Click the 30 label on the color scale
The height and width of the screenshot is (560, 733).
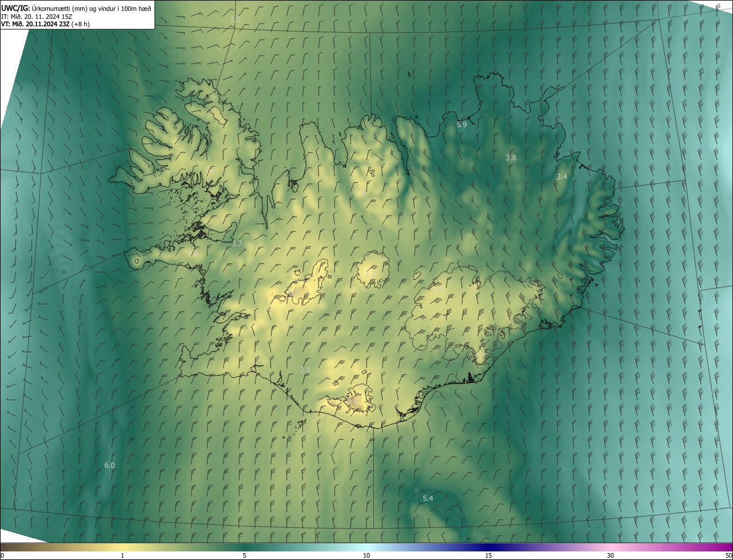[610, 556]
